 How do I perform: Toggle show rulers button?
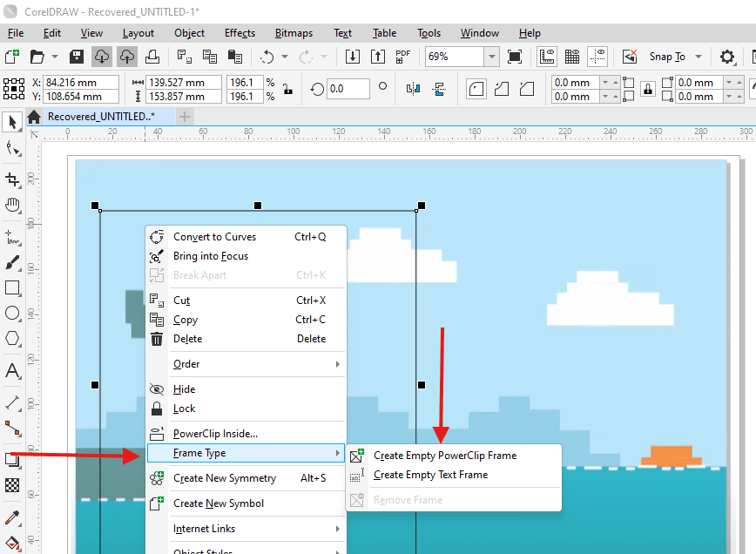547,57
